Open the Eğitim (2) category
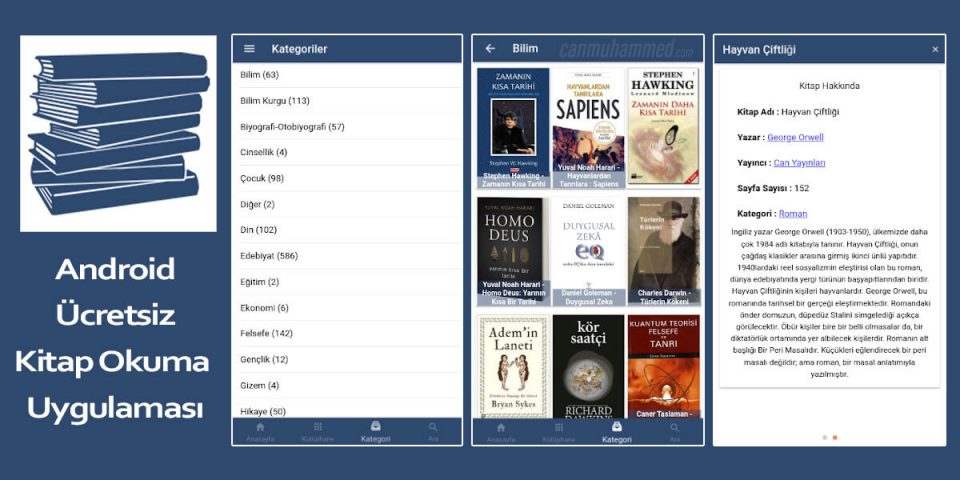Image resolution: width=960 pixels, height=480 pixels. [x=347, y=282]
